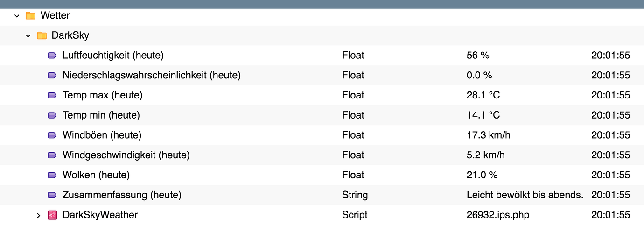The image size is (644, 225).
Task: Click the Windböen variable tag icon
Action: coord(52,135)
